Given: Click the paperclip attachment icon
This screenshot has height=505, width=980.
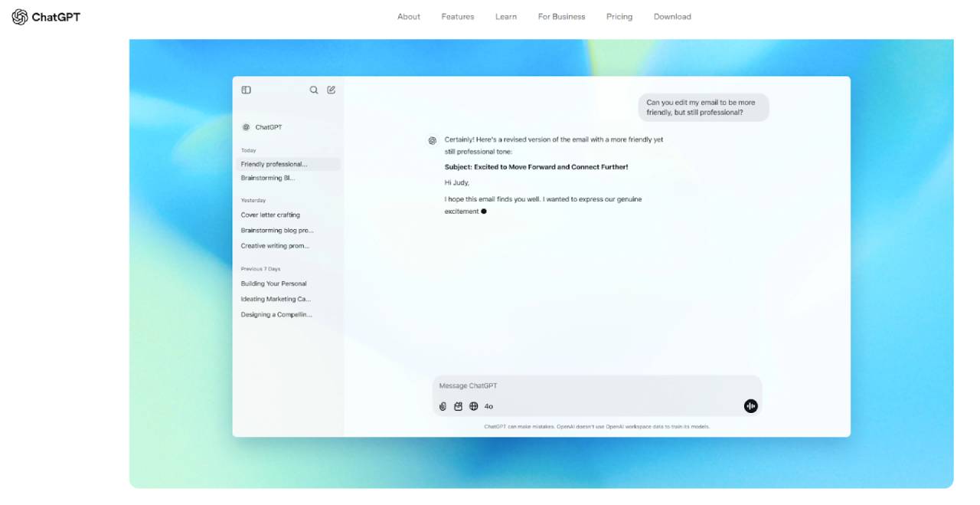Looking at the screenshot, I should click(443, 405).
